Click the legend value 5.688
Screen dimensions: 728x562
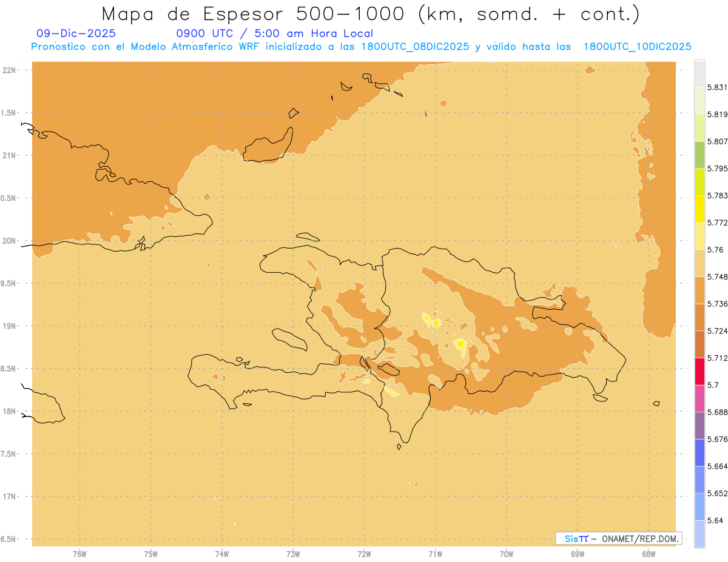tap(718, 412)
